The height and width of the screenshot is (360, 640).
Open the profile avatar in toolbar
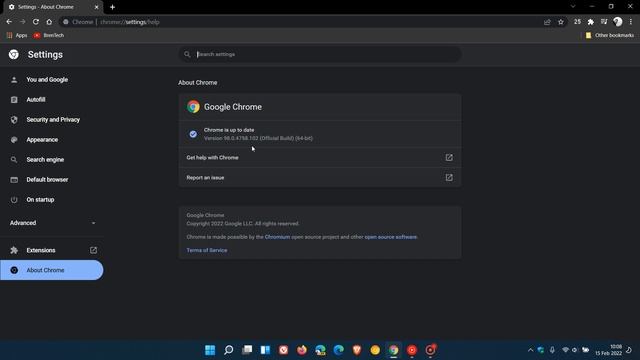[x=618, y=22]
